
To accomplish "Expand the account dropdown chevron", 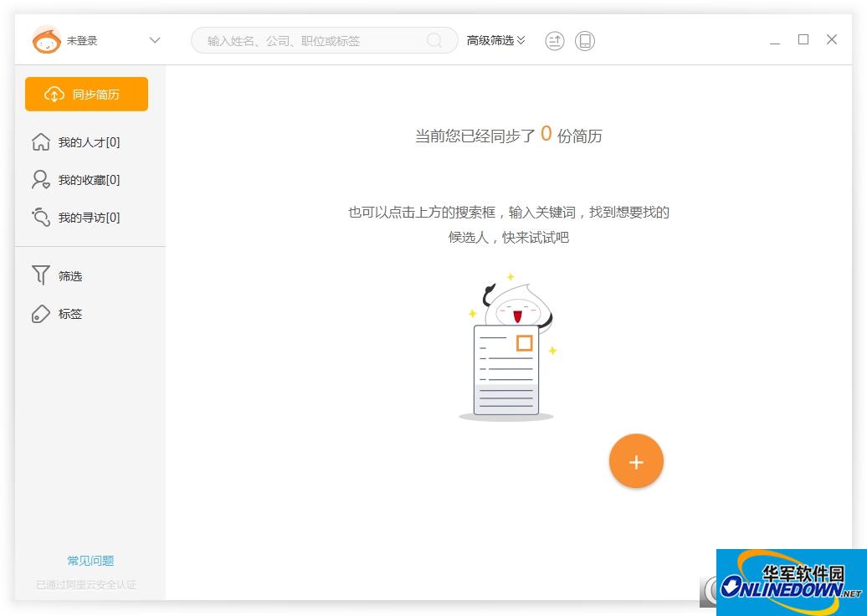I will [x=155, y=40].
